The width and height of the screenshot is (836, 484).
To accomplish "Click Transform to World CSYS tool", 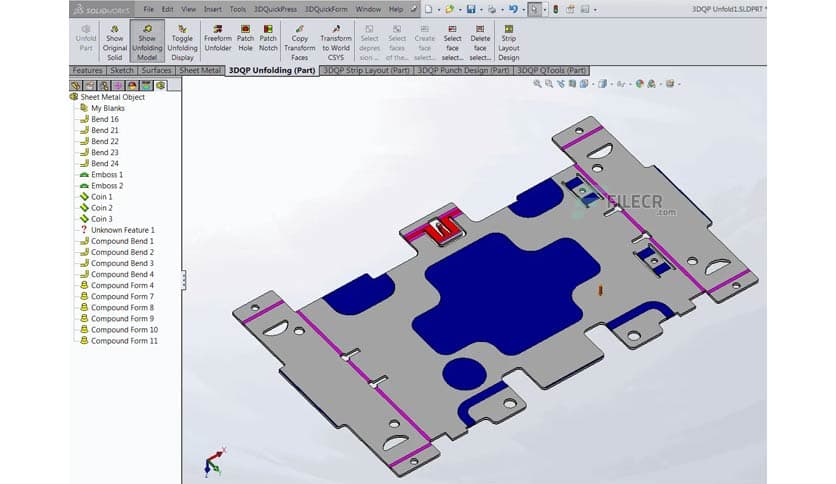I will (x=336, y=42).
